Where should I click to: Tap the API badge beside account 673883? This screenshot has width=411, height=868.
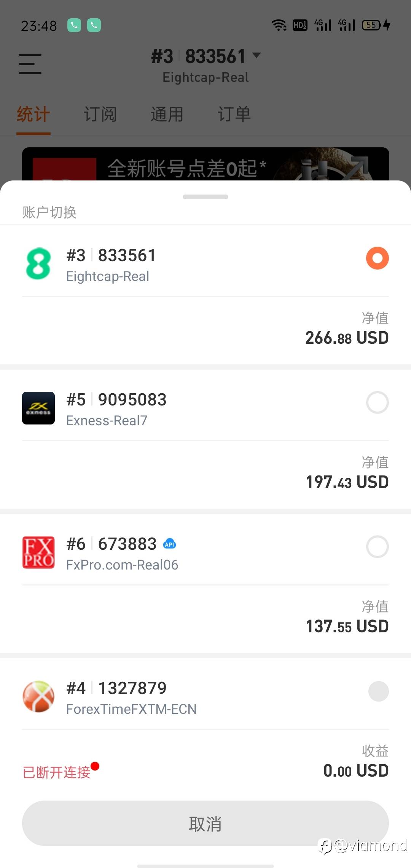coord(169,544)
